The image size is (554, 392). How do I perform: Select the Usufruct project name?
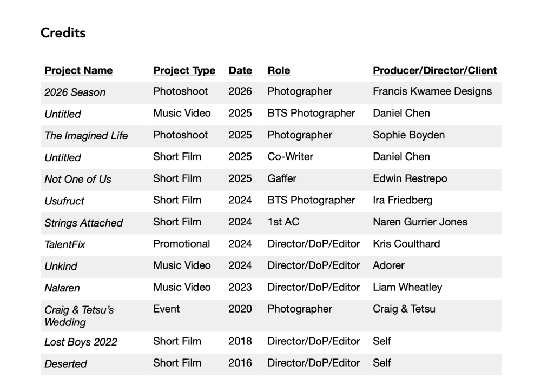[x=64, y=201]
